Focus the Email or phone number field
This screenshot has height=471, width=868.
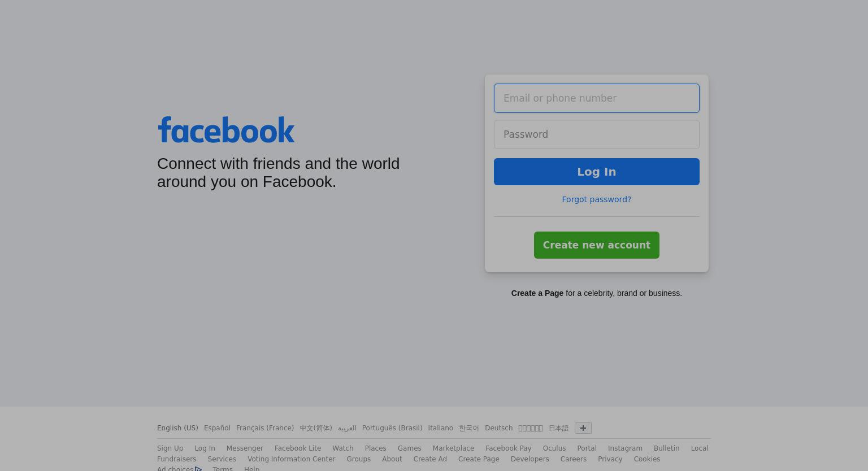[x=597, y=98]
